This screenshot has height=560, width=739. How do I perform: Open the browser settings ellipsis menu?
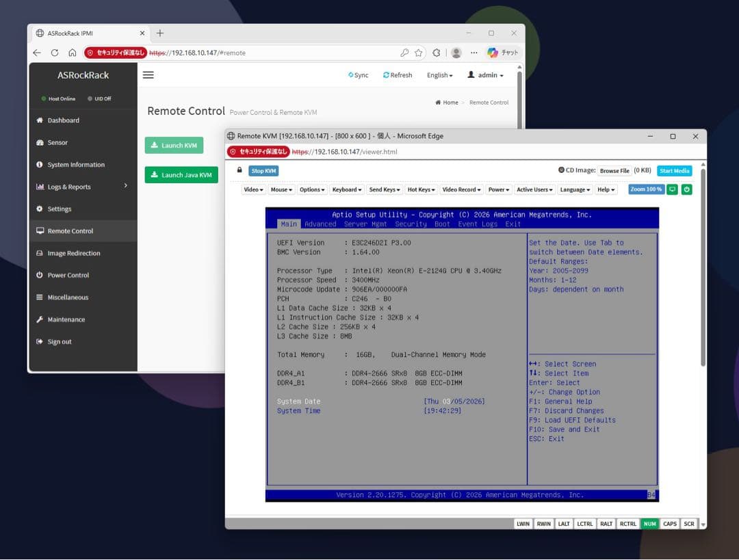pos(474,53)
